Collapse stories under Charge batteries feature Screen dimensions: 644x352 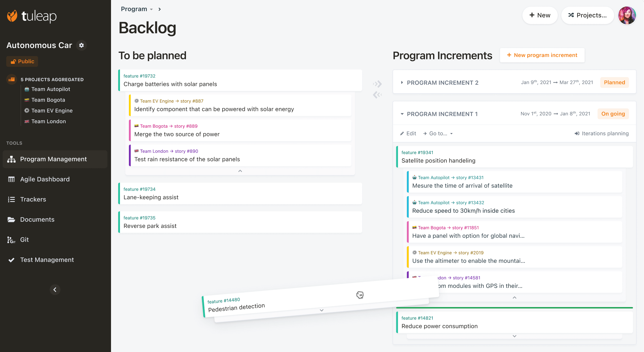click(x=240, y=171)
